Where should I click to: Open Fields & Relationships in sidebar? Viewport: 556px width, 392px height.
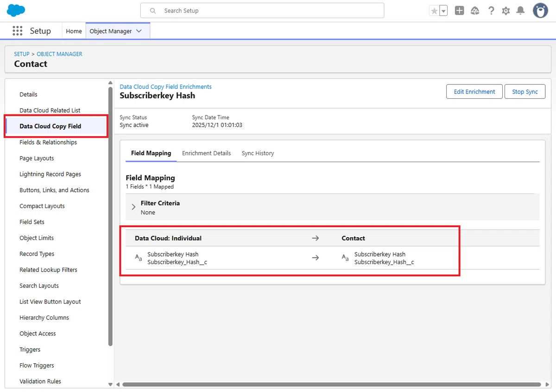pyautogui.click(x=48, y=142)
